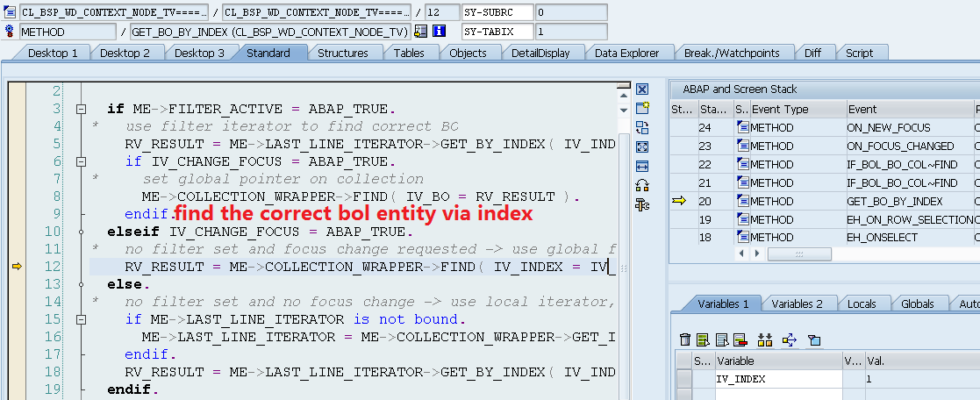Image resolution: width=980 pixels, height=400 pixels.
Task: Click the SY-TABIX field
Action: (498, 32)
